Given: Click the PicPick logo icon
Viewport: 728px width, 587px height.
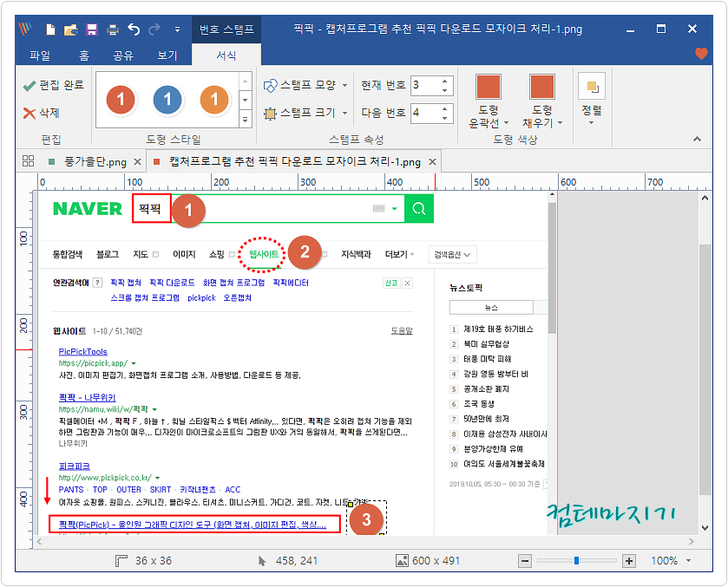Looking at the screenshot, I should [25, 29].
